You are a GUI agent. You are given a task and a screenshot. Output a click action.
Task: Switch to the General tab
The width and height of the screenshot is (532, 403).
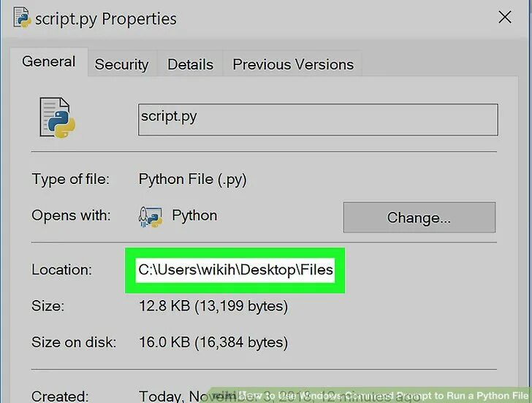49,61
